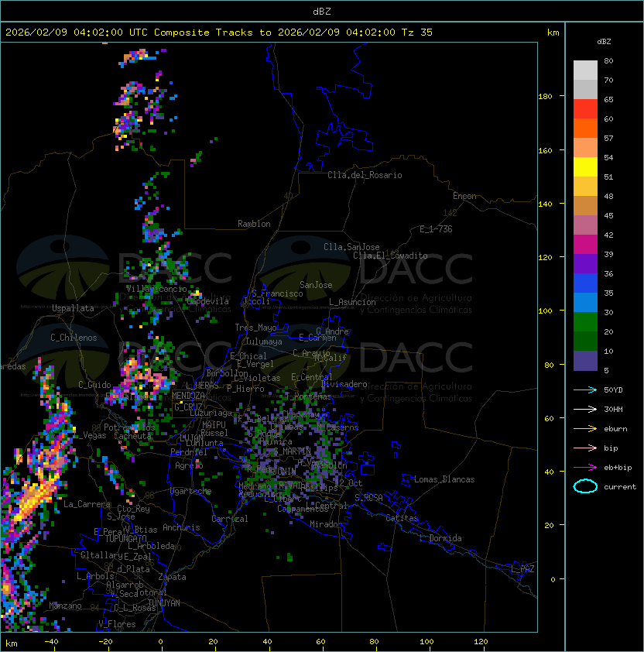Click the 'Cacheuta' map label

coord(132,436)
